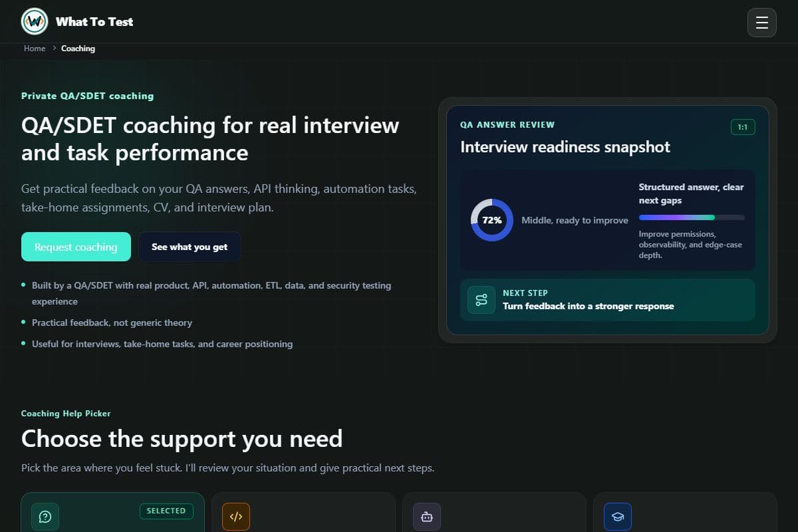The height and width of the screenshot is (532, 798).
Task: Click the What To Test logo icon
Action: pos(35,22)
